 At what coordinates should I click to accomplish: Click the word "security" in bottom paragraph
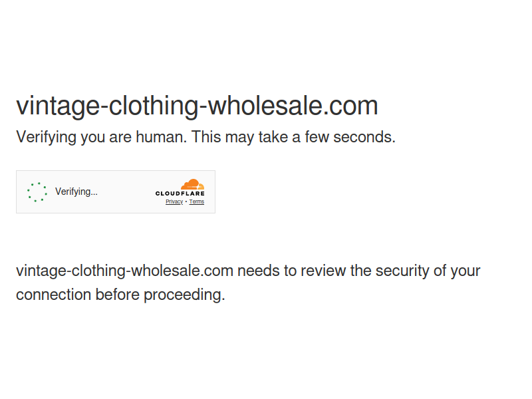[x=402, y=271]
